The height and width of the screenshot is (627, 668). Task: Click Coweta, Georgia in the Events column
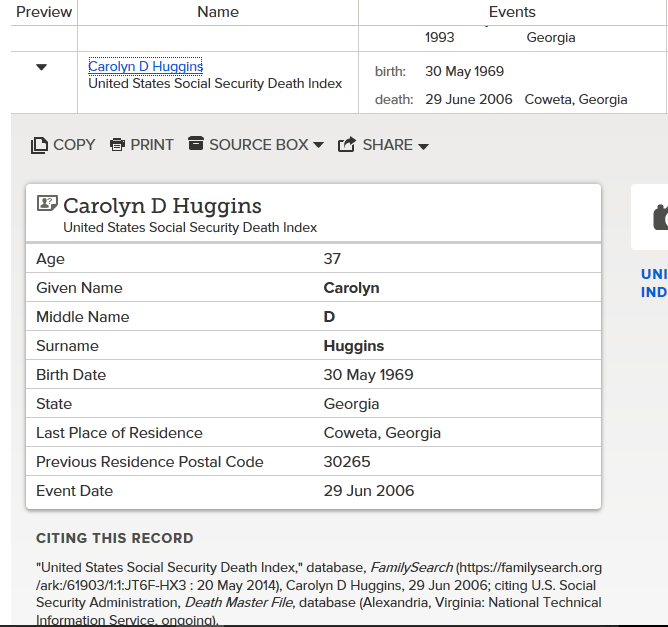(x=576, y=99)
